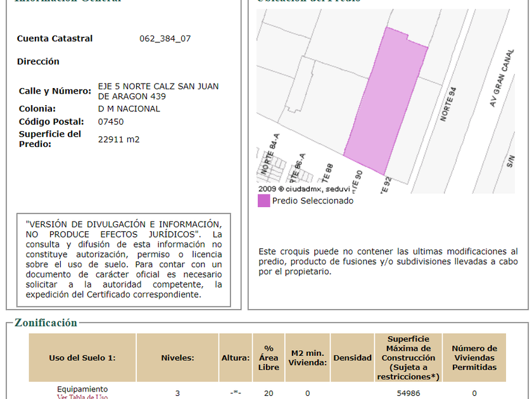Click the 'Niveles:' column header
Viewport: 532px width, 399px height.
(x=177, y=358)
